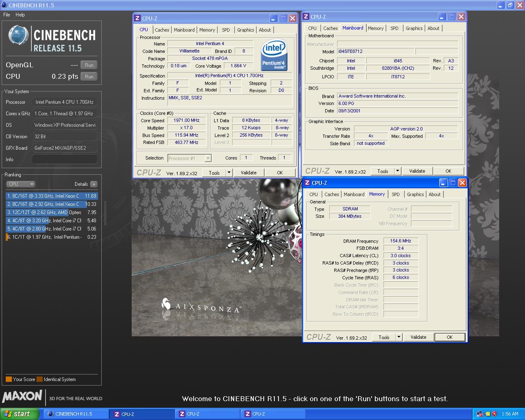The image size is (525, 420).
Task: Click Validate in CPU-Z CPU window
Action: point(249,173)
